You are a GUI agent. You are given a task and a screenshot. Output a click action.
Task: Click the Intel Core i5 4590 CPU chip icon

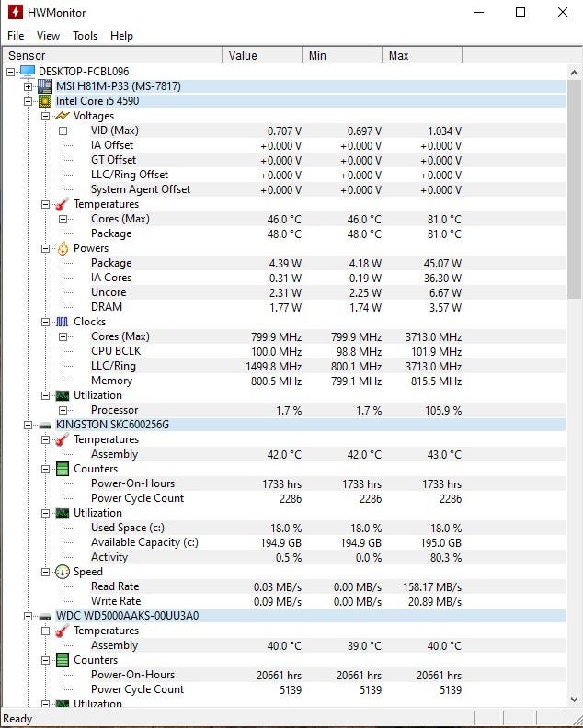coord(44,101)
